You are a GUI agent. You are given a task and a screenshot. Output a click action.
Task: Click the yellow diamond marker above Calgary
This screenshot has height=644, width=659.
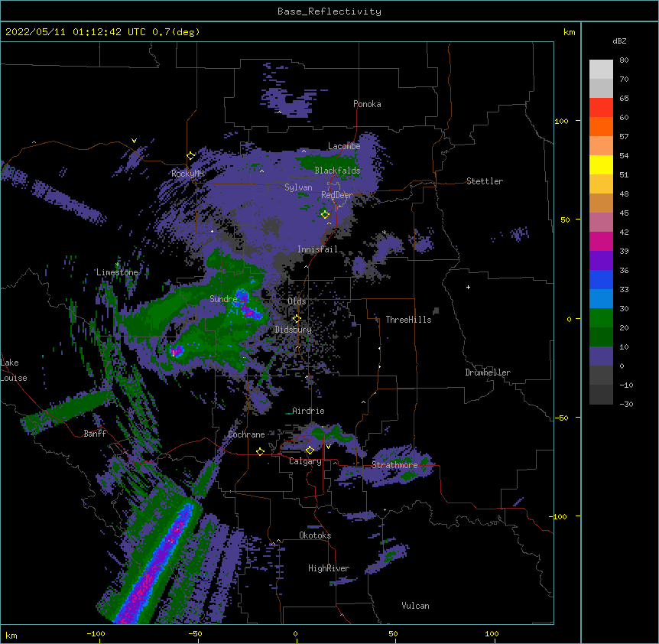click(310, 450)
